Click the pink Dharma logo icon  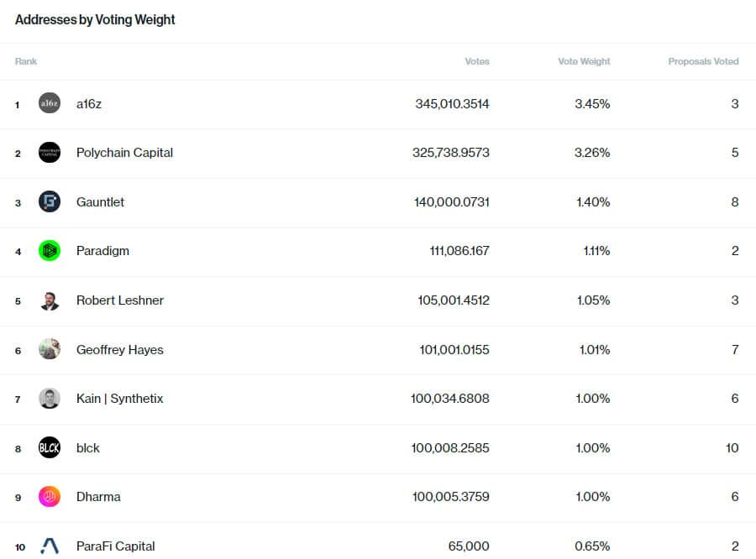click(50, 497)
